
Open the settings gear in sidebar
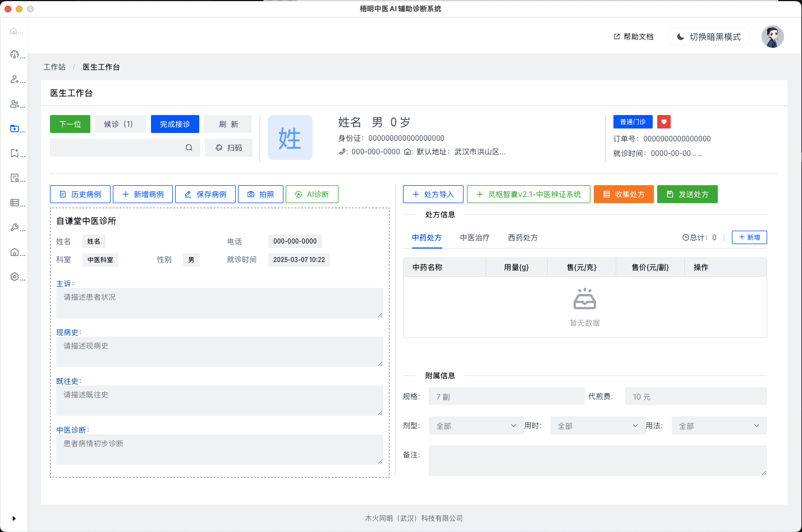pos(15,277)
